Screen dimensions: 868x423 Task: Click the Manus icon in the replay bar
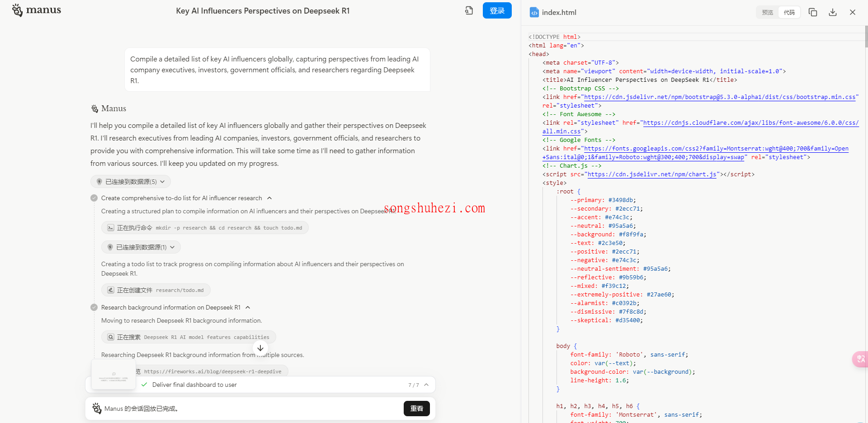pyautogui.click(x=97, y=409)
